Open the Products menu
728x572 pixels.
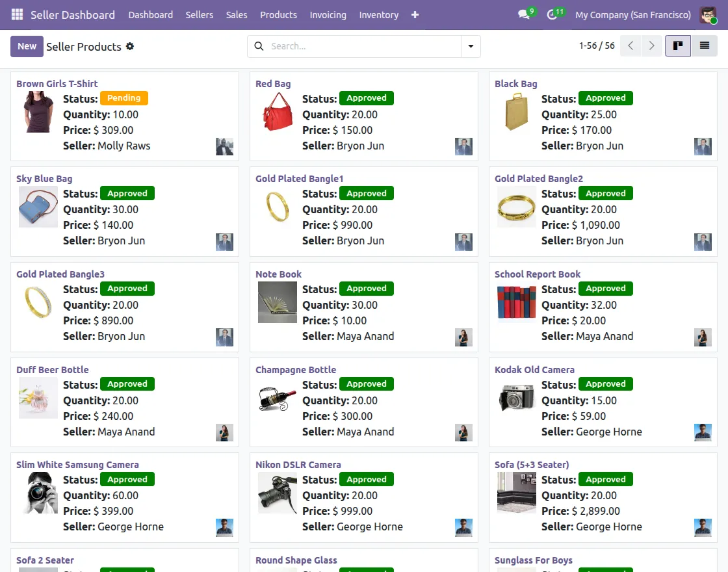click(x=278, y=15)
